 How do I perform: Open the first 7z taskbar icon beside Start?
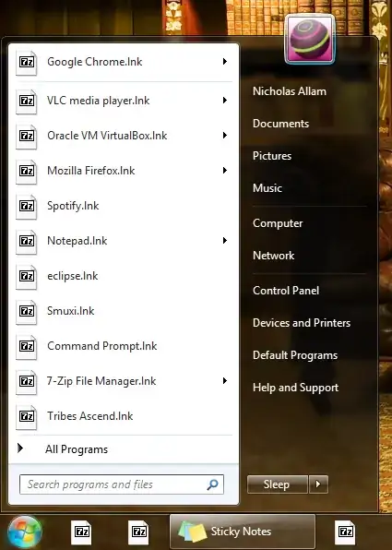[81, 532]
